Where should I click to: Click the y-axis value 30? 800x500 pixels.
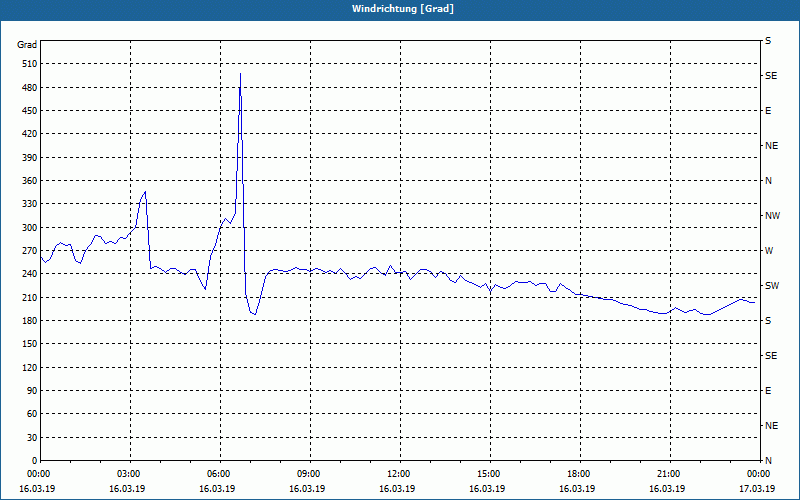pos(32,437)
